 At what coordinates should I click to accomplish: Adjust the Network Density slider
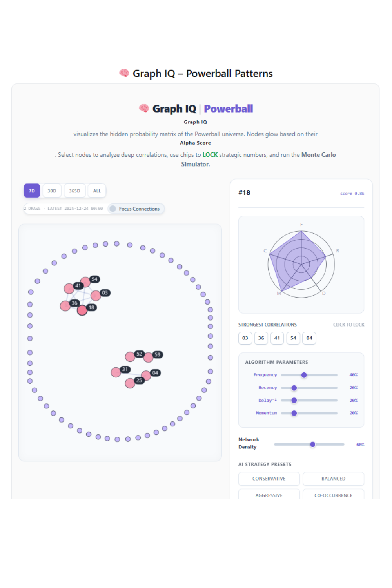pyautogui.click(x=312, y=444)
